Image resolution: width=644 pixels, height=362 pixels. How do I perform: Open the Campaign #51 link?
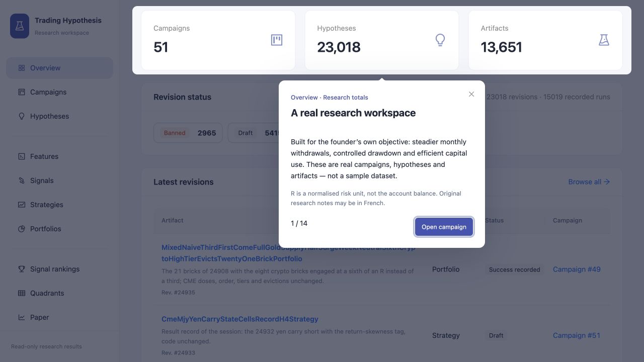tap(577, 335)
